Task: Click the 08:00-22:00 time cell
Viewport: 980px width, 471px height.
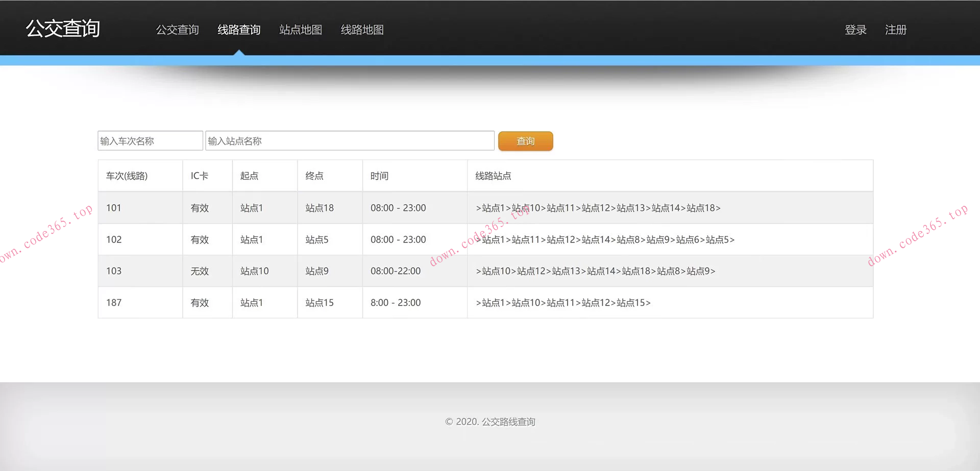Action: [x=396, y=271]
